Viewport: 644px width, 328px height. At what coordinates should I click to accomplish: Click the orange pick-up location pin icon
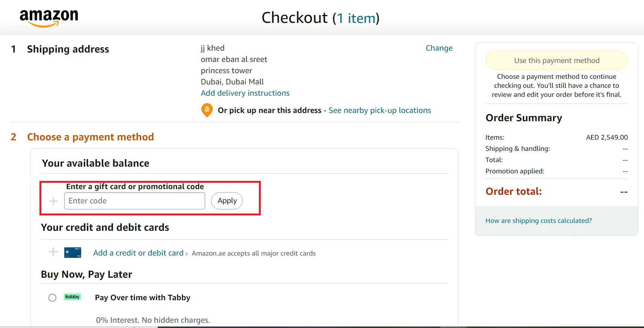(x=207, y=110)
